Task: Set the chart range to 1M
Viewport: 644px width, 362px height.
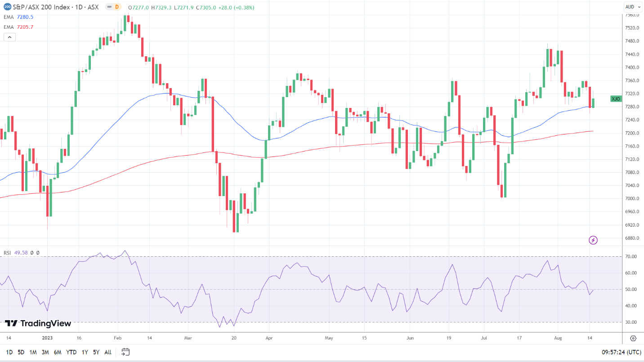Action: pos(33,352)
